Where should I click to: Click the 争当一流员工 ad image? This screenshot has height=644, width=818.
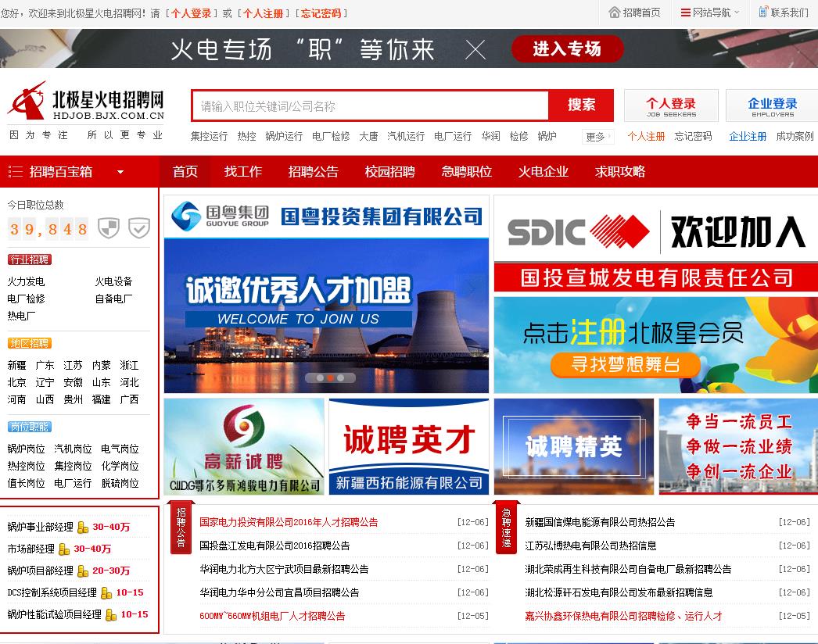pos(739,447)
